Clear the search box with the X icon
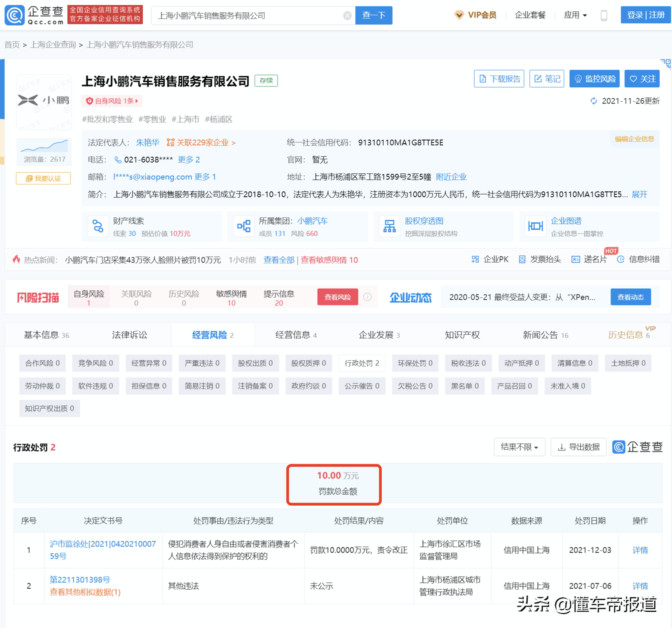The height and width of the screenshot is (628, 672). click(347, 15)
